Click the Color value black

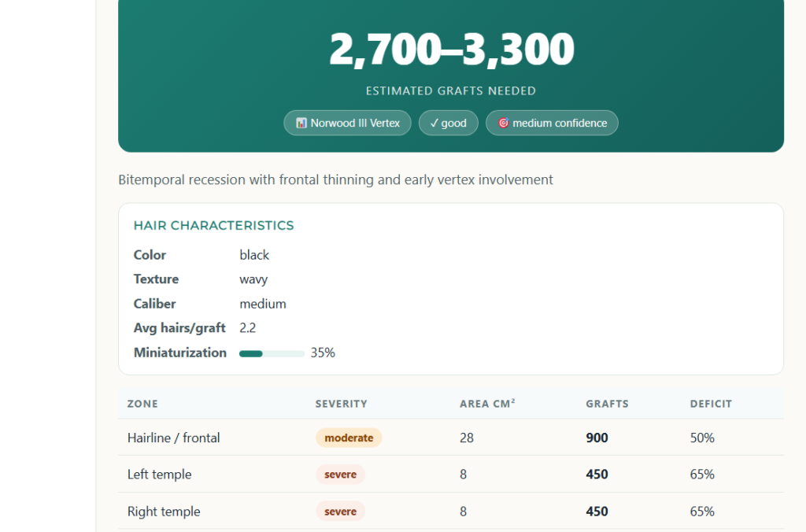pos(254,255)
